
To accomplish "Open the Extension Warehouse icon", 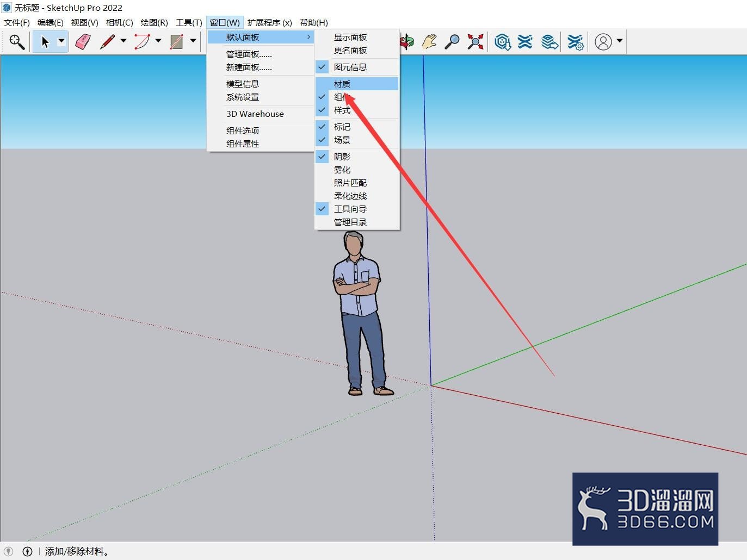I will coord(525,41).
